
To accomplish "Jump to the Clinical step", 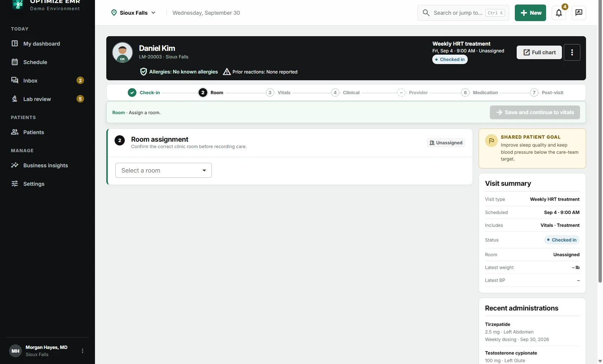I will click(345, 93).
